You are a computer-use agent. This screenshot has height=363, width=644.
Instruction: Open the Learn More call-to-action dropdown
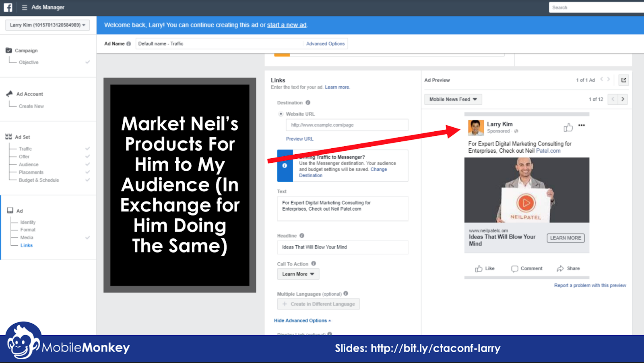click(298, 274)
